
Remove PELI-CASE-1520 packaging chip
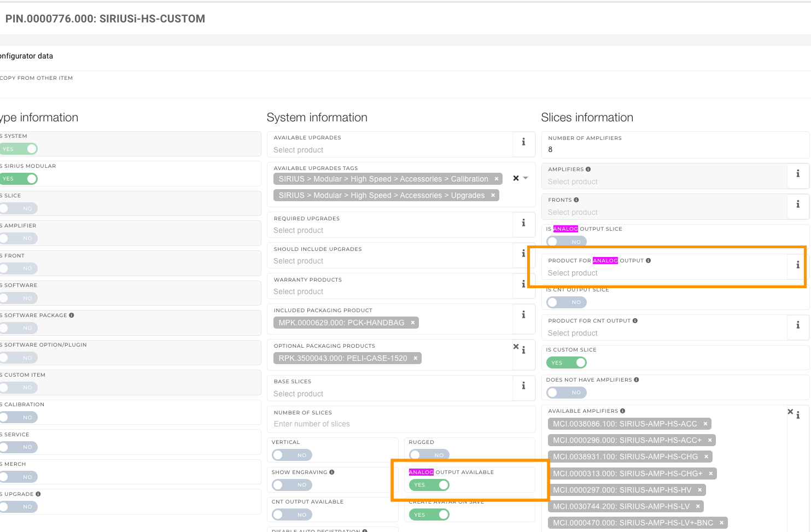(x=416, y=358)
